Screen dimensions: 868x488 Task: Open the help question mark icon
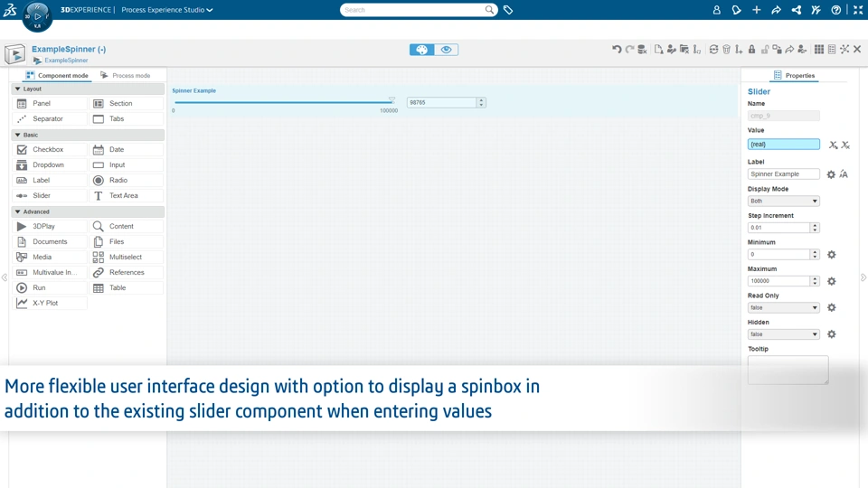(835, 10)
